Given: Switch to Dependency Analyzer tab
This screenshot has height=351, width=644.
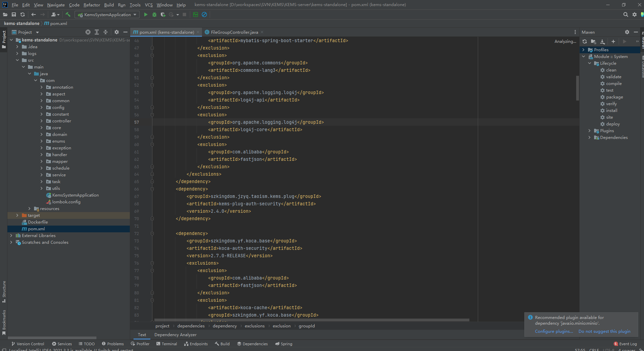Looking at the screenshot, I should click(175, 335).
